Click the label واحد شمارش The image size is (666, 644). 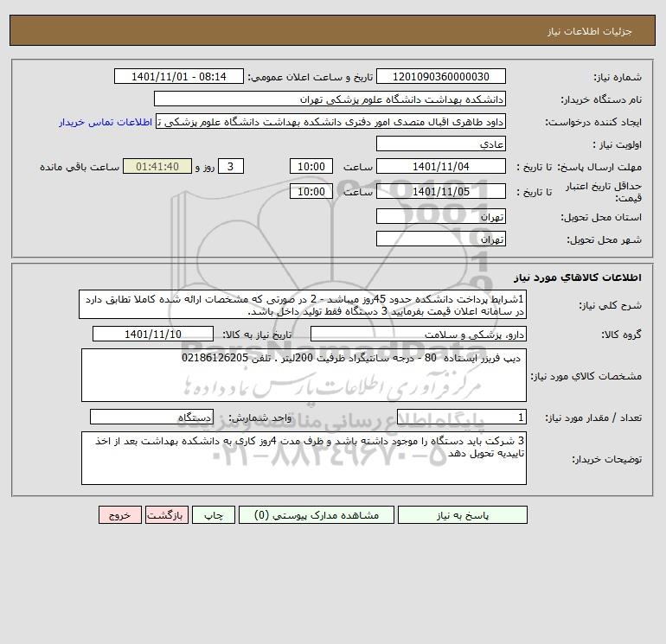click(x=260, y=418)
